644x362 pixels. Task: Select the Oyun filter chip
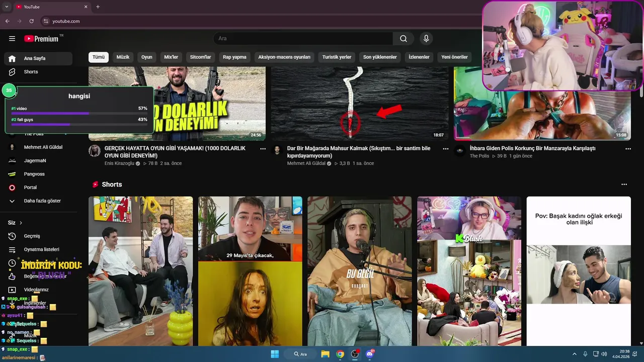(x=147, y=57)
